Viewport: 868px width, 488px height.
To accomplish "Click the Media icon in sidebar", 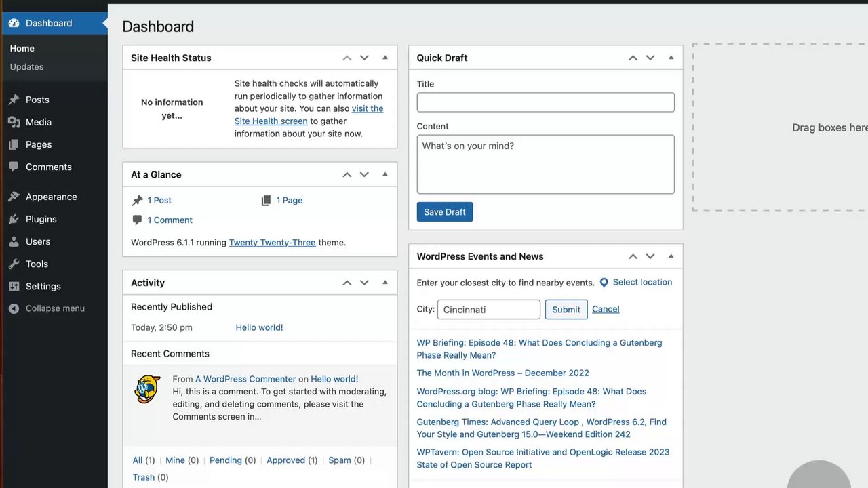I will [14, 122].
